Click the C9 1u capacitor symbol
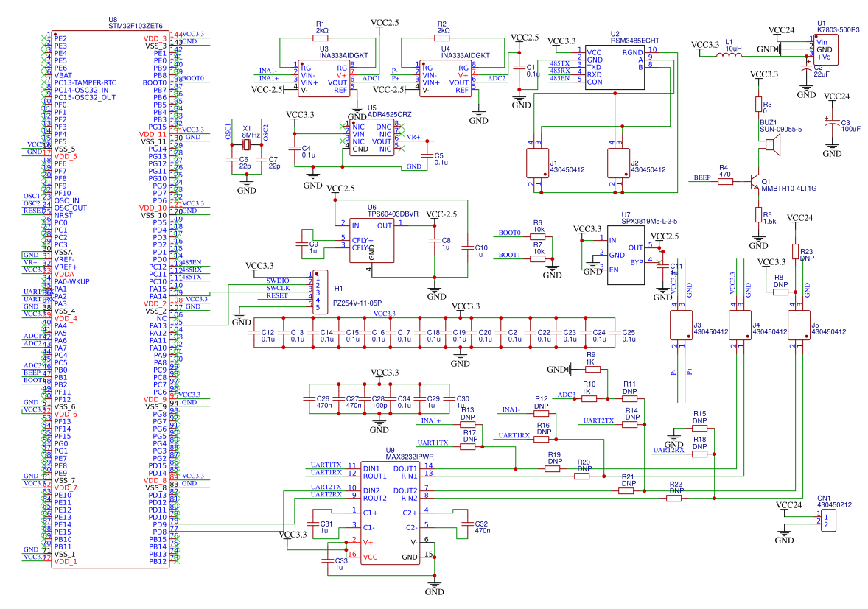This screenshot has height=609, width=868. (x=301, y=244)
